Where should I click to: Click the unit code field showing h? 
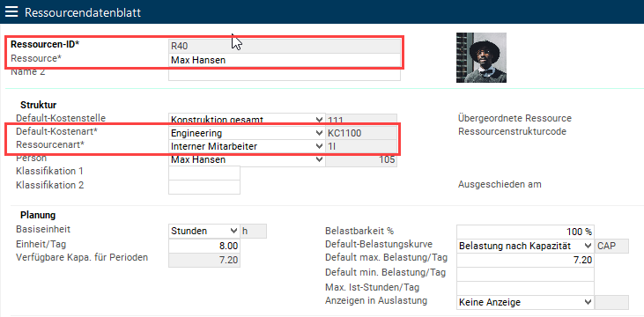[254, 231]
